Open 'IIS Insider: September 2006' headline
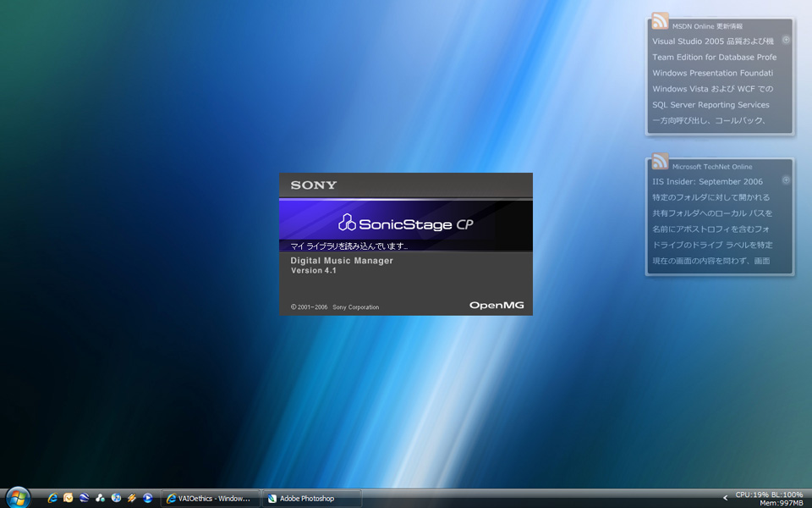The width and height of the screenshot is (812, 508). pos(707,181)
